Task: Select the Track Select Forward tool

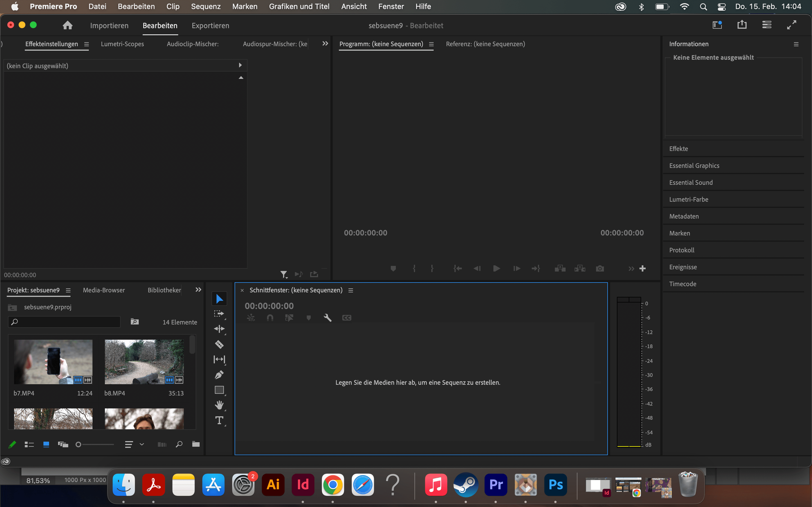Action: pos(219,313)
